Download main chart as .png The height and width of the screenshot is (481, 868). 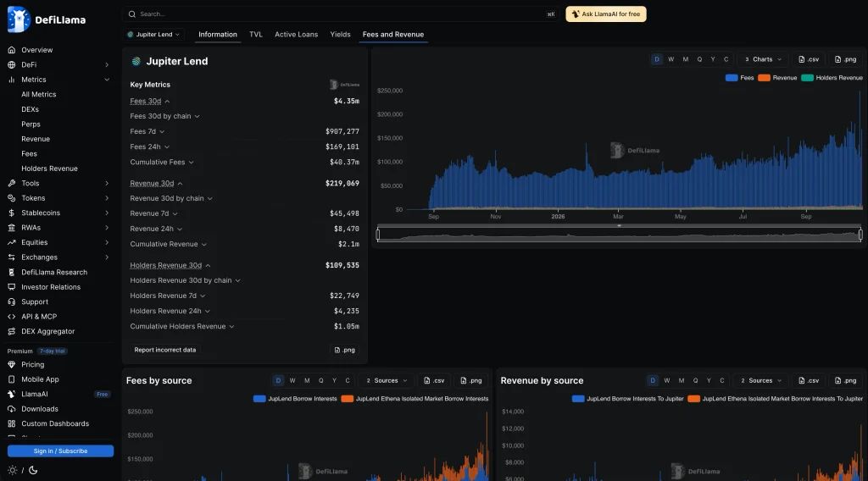845,59
